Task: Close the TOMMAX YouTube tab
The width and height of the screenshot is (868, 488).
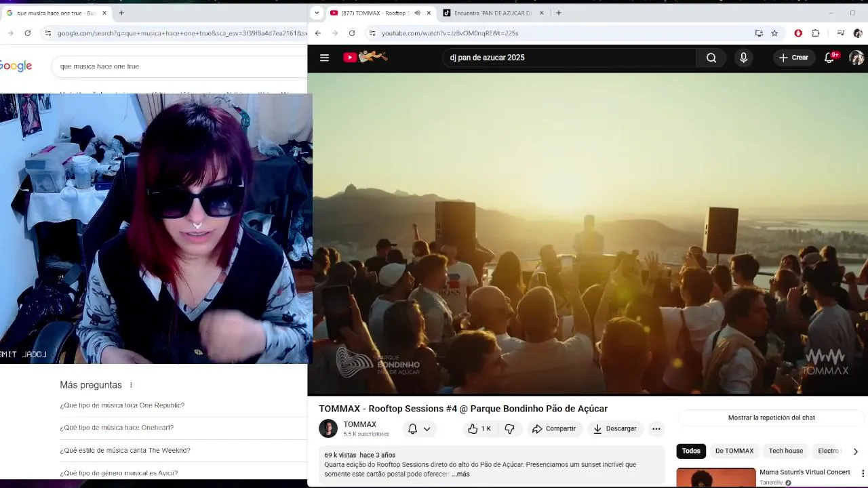Action: pos(429,13)
